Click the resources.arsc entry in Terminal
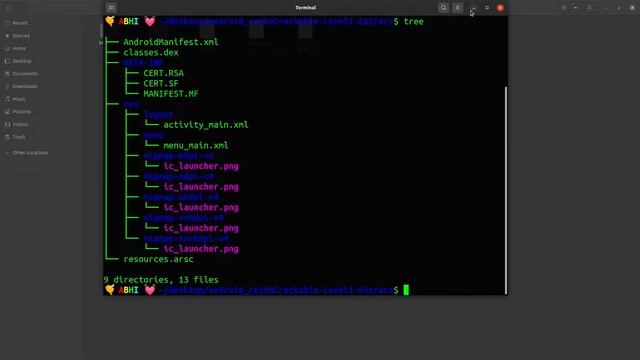Image resolution: width=640 pixels, height=360 pixels. pyautogui.click(x=158, y=259)
